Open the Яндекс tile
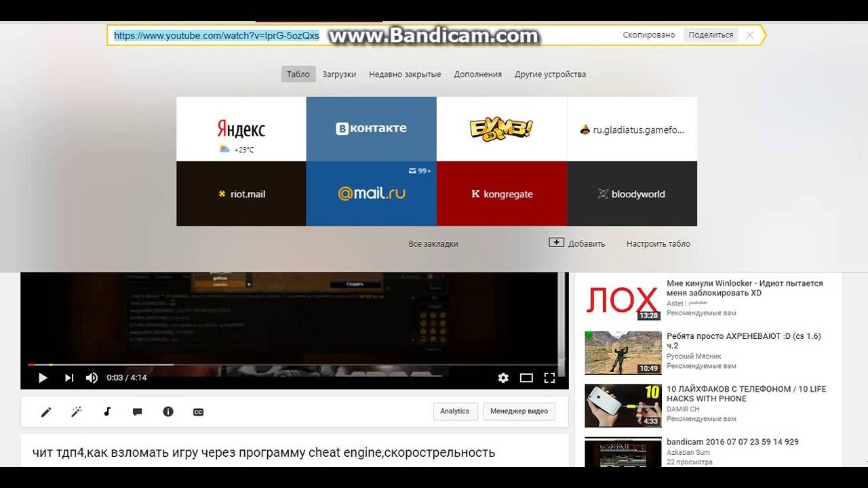The width and height of the screenshot is (868, 488). tap(241, 129)
